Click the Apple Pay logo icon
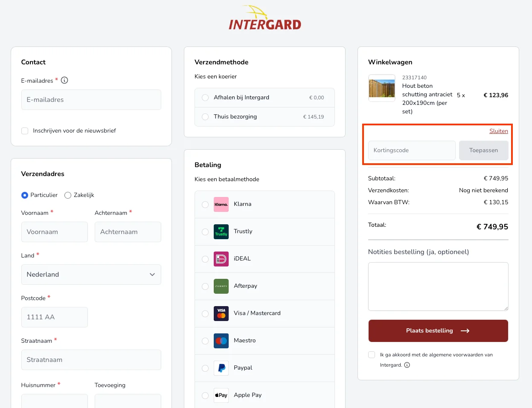 [x=221, y=395]
